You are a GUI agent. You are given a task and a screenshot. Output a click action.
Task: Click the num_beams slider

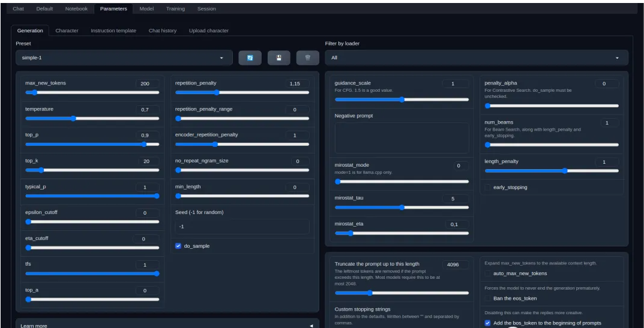(x=552, y=145)
